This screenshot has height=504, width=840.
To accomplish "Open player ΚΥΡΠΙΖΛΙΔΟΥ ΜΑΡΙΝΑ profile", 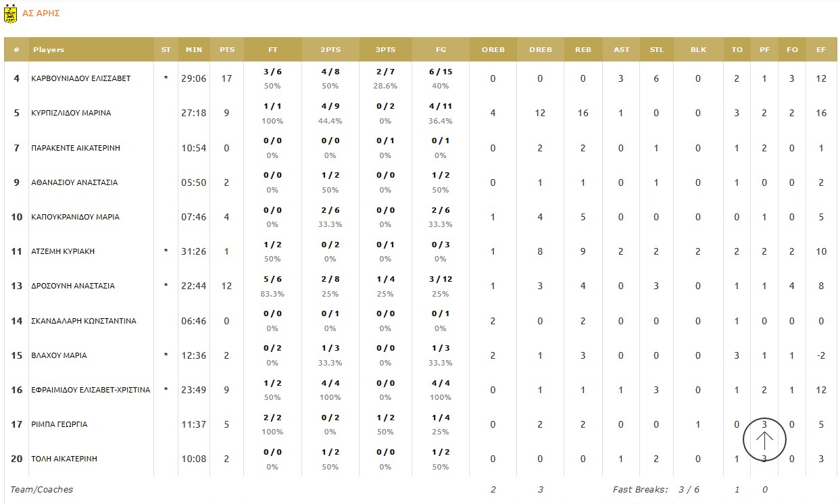I will point(71,113).
